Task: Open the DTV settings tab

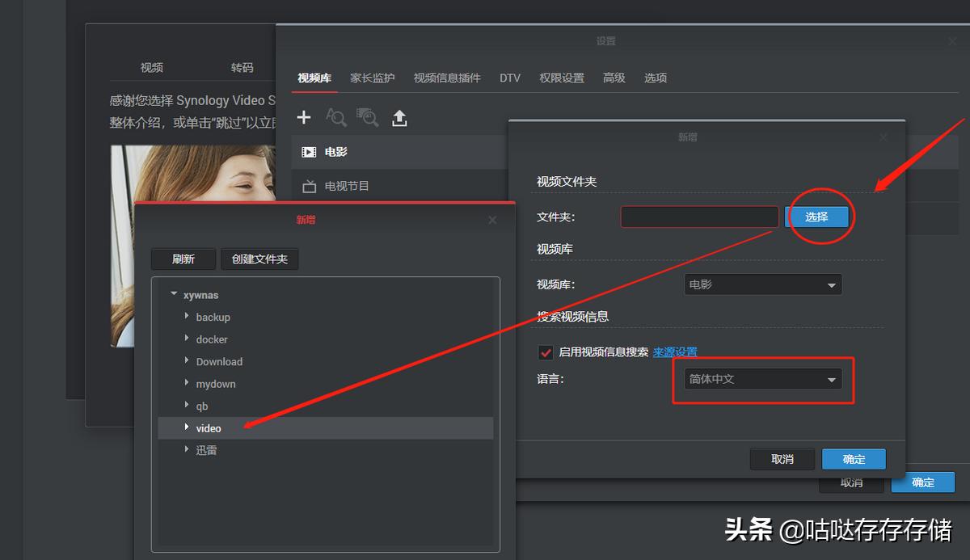Action: [510, 78]
